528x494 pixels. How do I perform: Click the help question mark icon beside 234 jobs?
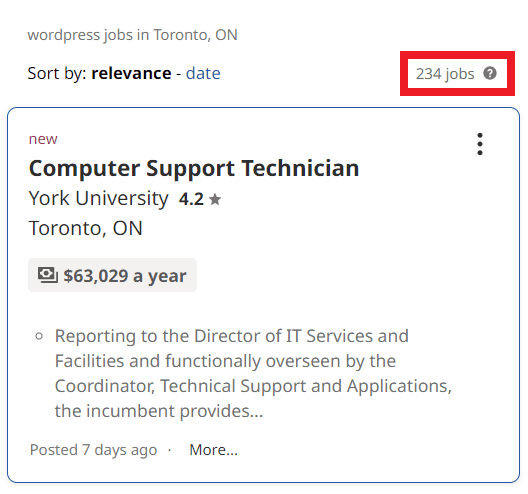[490, 73]
